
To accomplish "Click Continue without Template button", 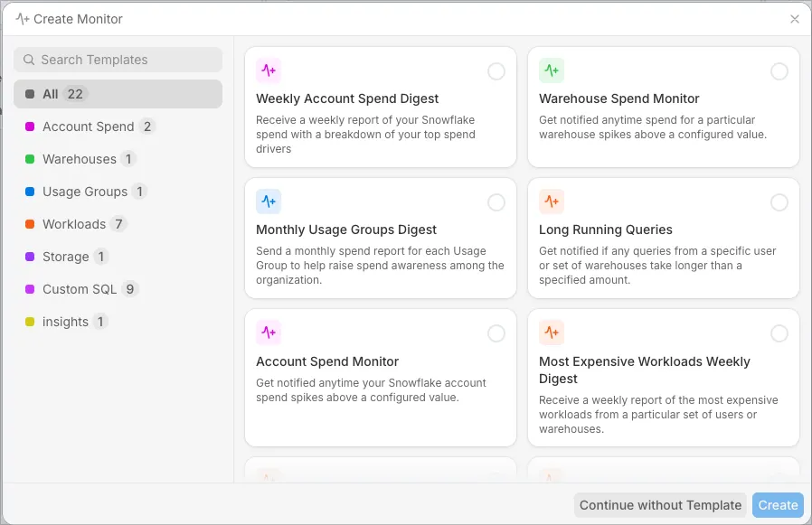I will [660, 505].
